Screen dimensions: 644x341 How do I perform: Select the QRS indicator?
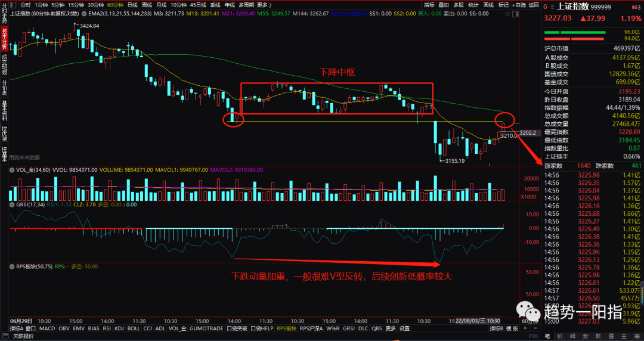[x=377, y=328]
